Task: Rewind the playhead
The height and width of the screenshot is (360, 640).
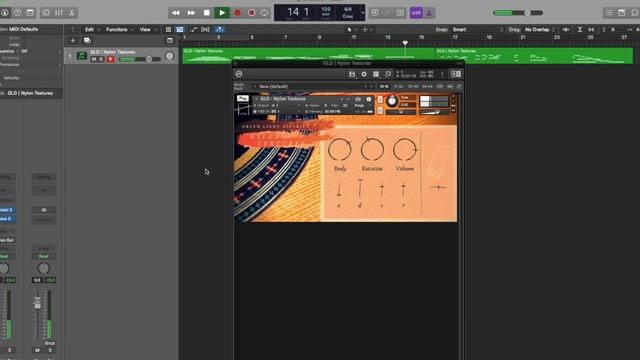Action: 176,13
